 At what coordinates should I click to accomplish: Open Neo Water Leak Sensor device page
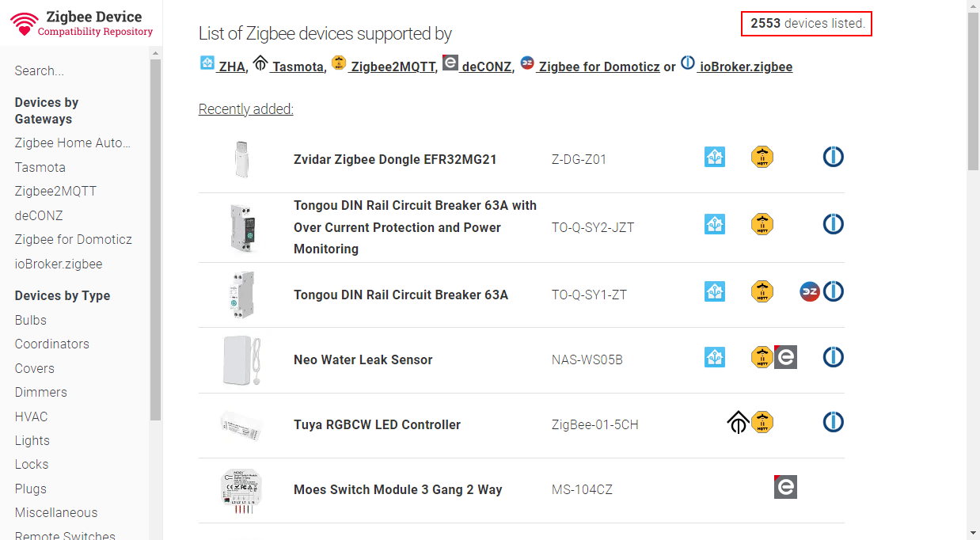click(x=363, y=359)
